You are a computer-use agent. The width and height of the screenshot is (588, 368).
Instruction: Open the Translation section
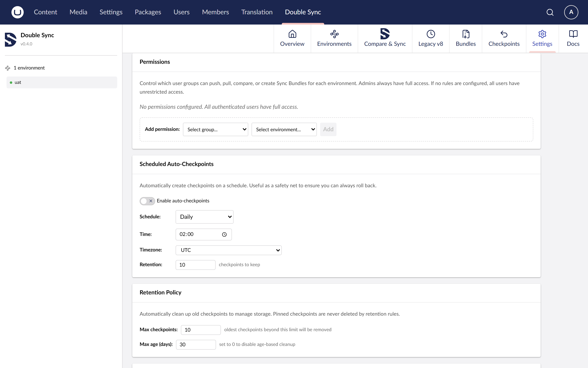257,12
